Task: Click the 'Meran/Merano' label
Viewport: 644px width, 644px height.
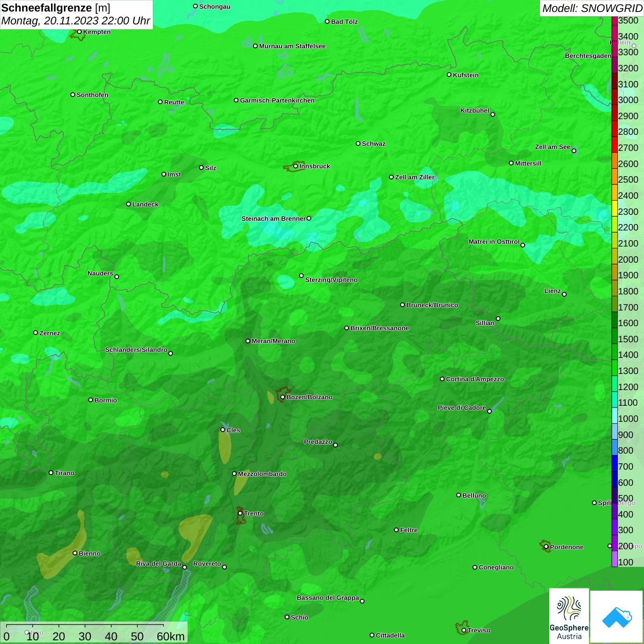Action: 273,341
